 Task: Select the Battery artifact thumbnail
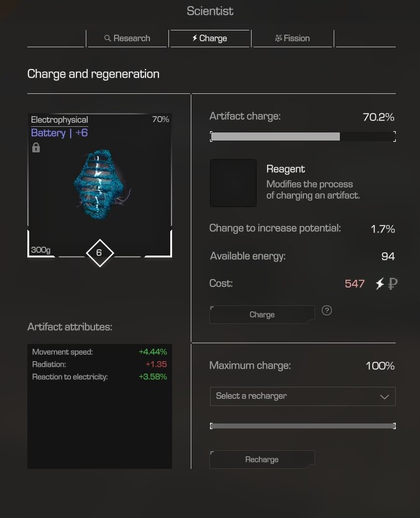tap(99, 185)
